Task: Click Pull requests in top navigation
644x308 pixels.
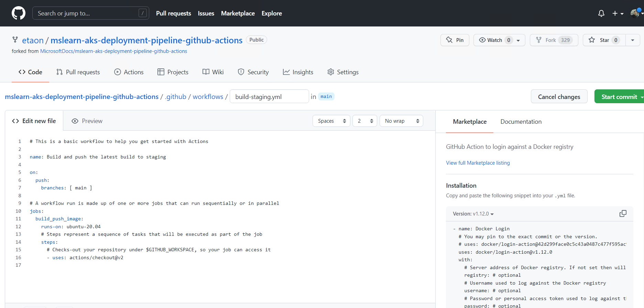Action: click(x=173, y=13)
